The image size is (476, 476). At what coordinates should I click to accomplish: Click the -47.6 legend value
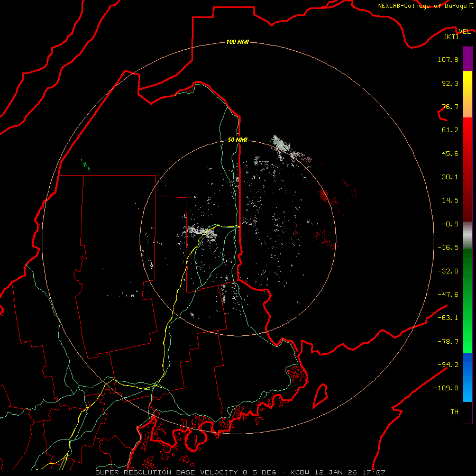tap(448, 295)
